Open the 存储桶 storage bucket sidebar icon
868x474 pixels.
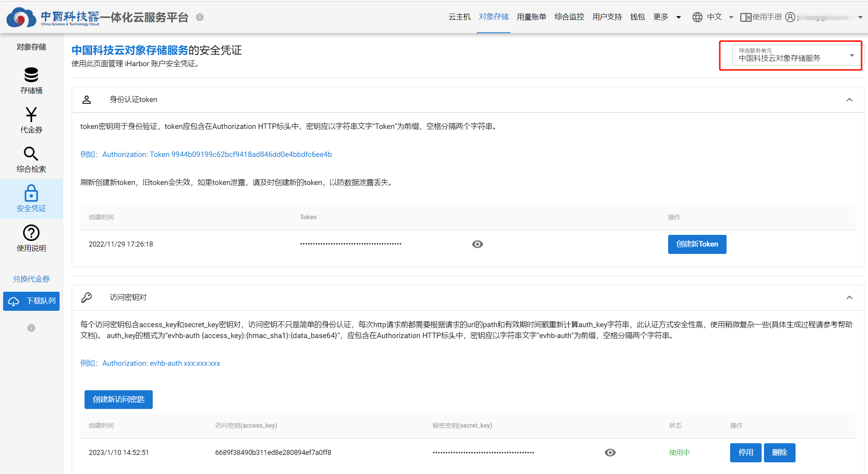(31, 75)
